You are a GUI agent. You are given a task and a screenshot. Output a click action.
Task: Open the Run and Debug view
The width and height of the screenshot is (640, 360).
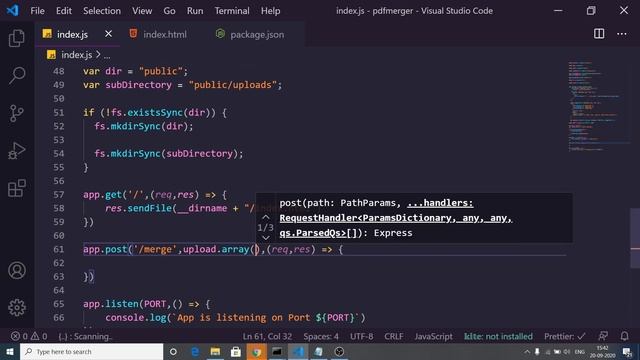click(17, 151)
